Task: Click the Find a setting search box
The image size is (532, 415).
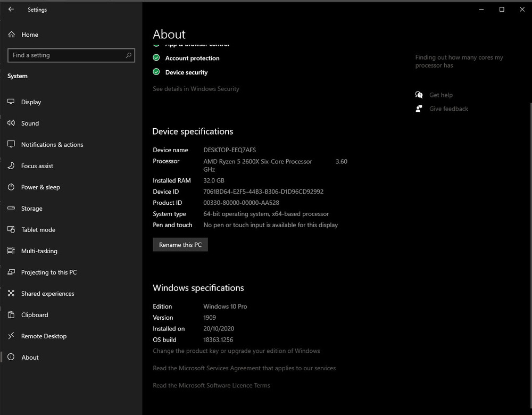Action: [66, 55]
